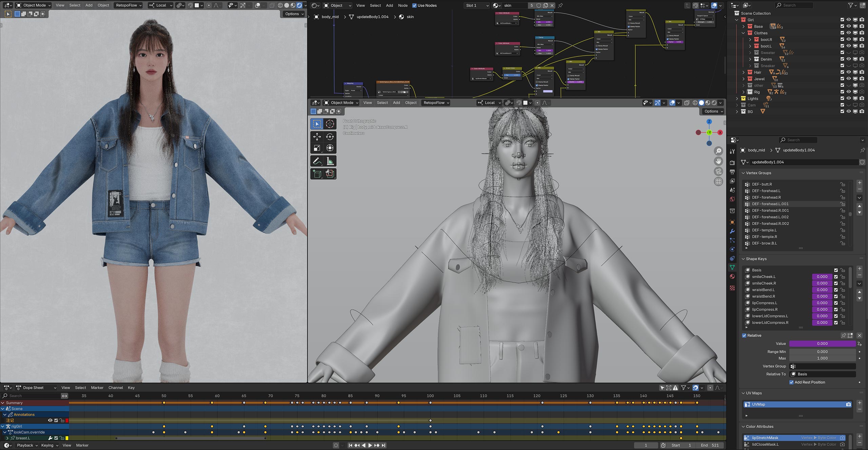Viewport: 868px width, 450px height.
Task: Open the Dope Sheet mode dropdown
Action: click(x=37, y=388)
